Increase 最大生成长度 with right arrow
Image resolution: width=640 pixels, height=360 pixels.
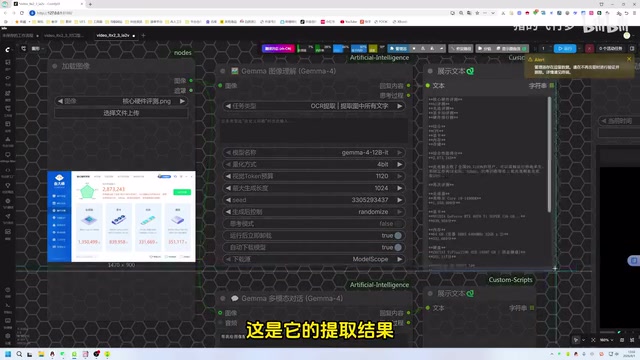pyautogui.click(x=400, y=188)
